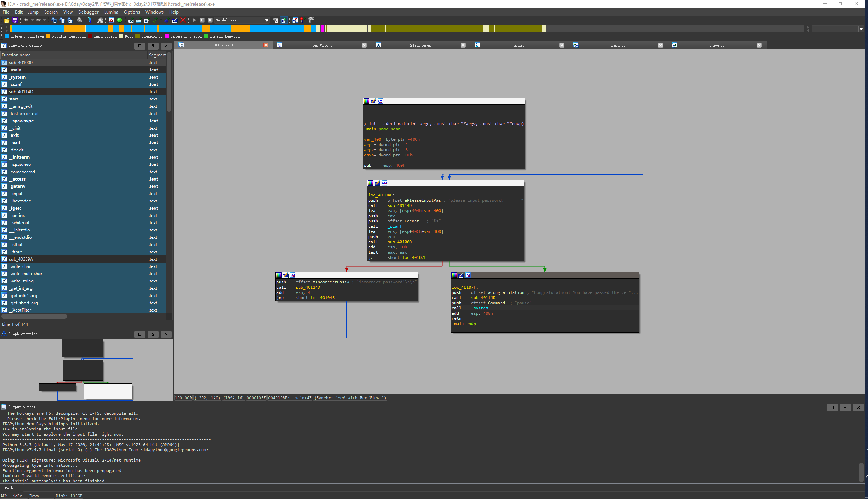The height and width of the screenshot is (499, 868).
Task: Open the No debugger dropdown
Action: click(267, 20)
